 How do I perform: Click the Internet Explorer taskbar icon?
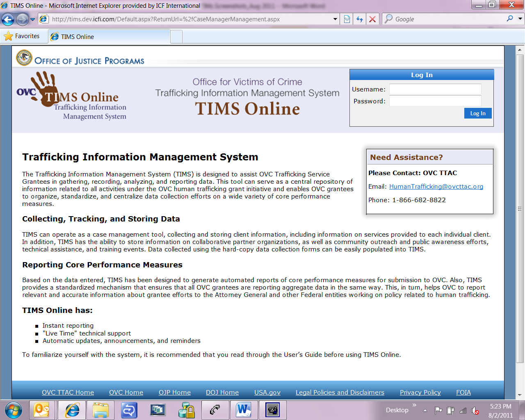tap(72, 410)
